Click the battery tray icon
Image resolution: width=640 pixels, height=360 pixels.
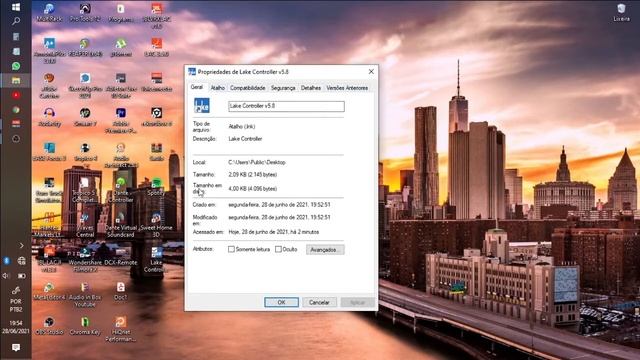pos(22,276)
